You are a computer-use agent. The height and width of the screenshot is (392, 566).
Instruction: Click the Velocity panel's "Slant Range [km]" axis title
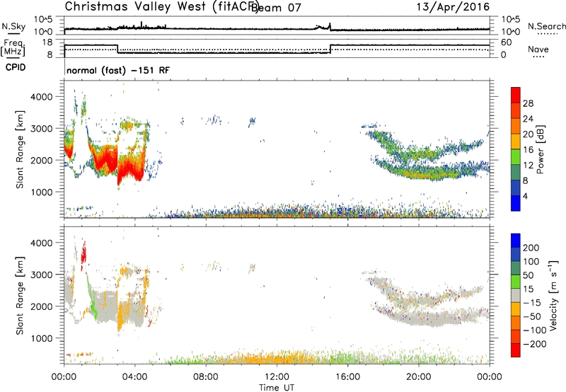click(x=20, y=295)
